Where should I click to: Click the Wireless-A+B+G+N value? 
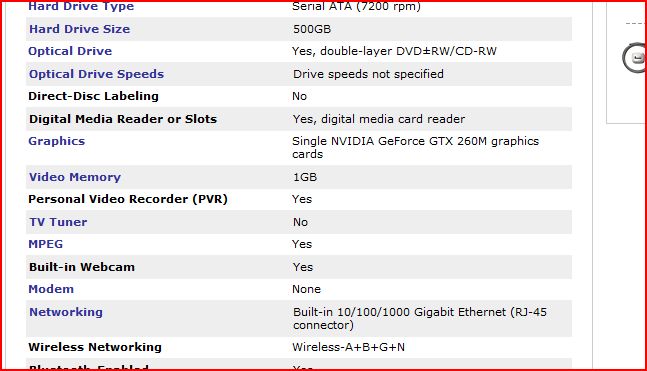coord(349,347)
